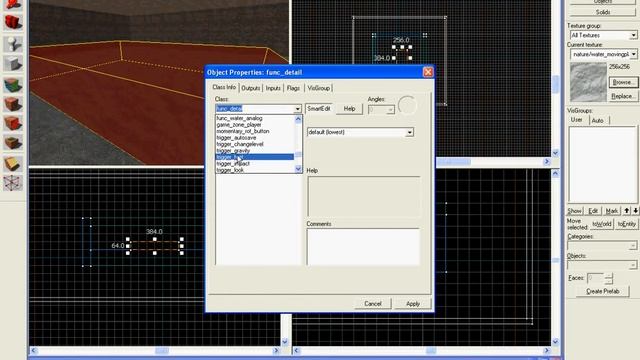The height and width of the screenshot is (360, 640).
Task: Click class list scroll-down arrow
Action: tap(298, 169)
